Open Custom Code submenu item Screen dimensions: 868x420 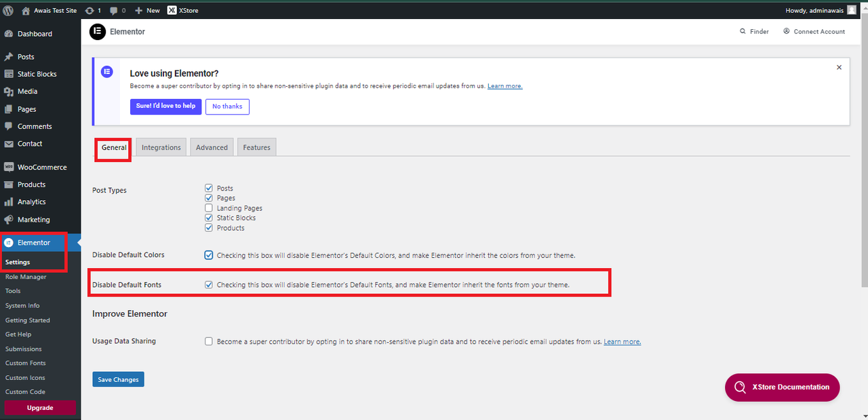pyautogui.click(x=25, y=392)
